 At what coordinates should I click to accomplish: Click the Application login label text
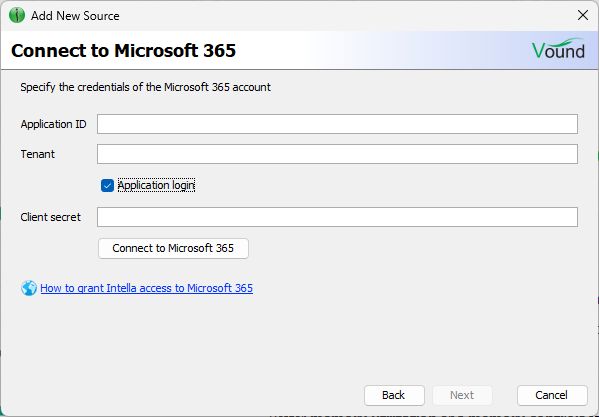(156, 185)
